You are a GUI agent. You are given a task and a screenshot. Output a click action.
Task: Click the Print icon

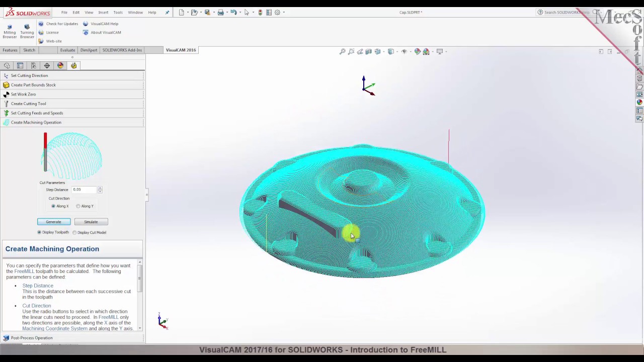(x=220, y=12)
